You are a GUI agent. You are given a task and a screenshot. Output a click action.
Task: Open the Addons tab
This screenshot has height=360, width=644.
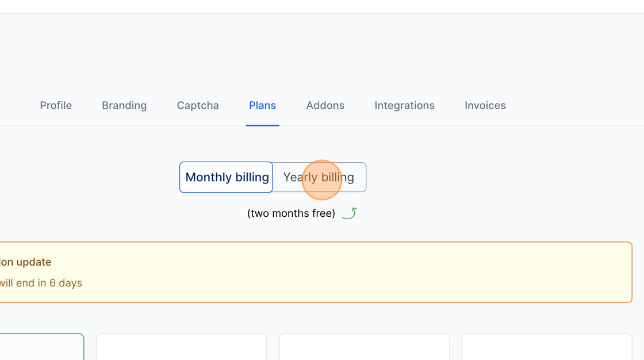(x=325, y=105)
